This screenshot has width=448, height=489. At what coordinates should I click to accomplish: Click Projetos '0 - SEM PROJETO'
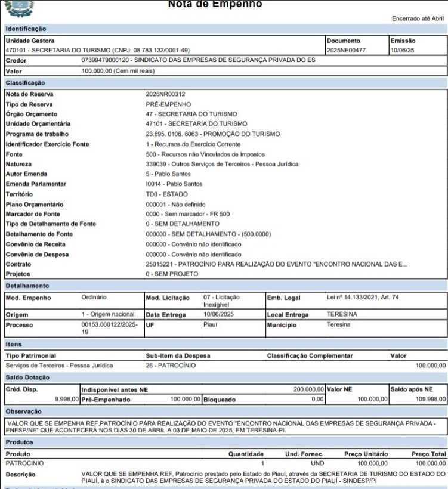(172, 274)
